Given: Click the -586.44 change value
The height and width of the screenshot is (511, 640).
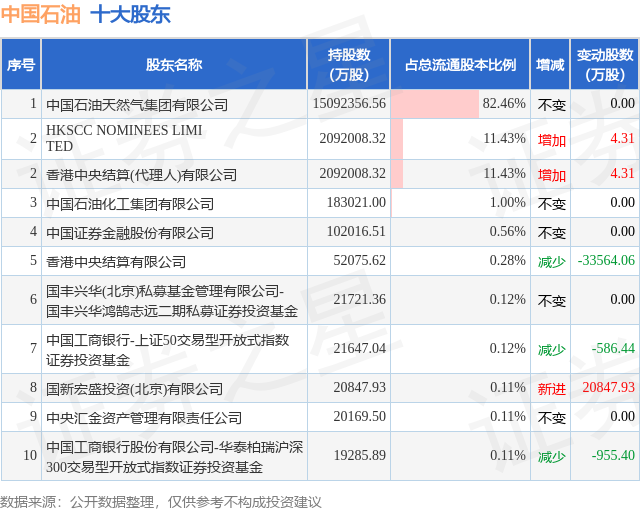Looking at the screenshot, I should [x=613, y=348].
